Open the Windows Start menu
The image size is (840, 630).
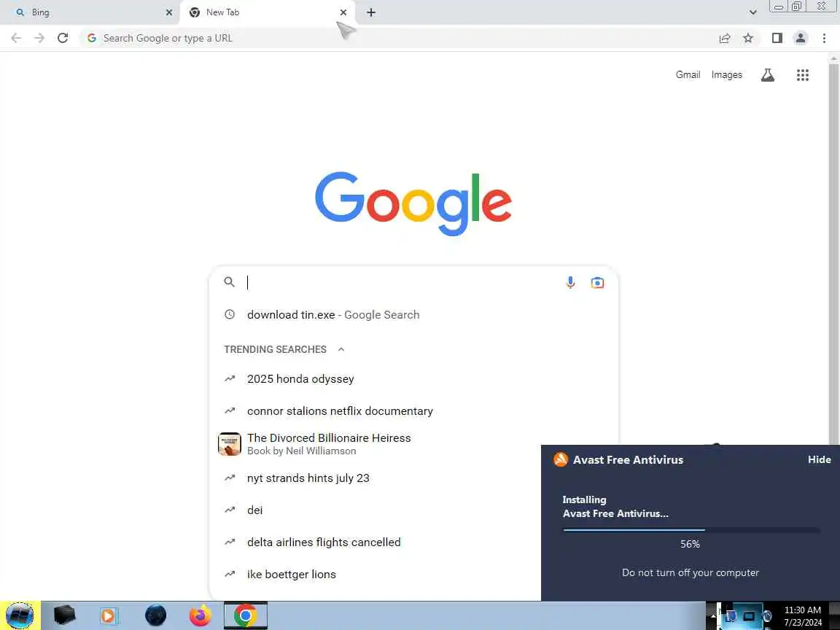[20, 615]
